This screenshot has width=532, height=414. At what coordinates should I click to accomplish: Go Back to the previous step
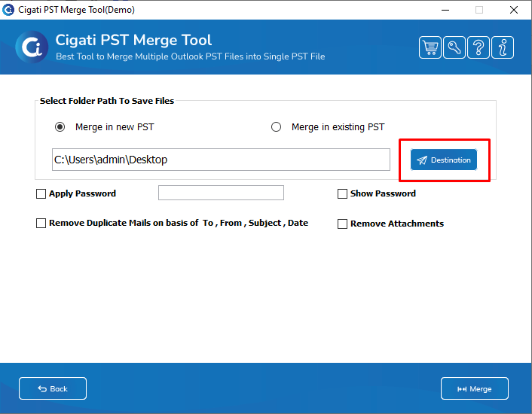tap(53, 388)
